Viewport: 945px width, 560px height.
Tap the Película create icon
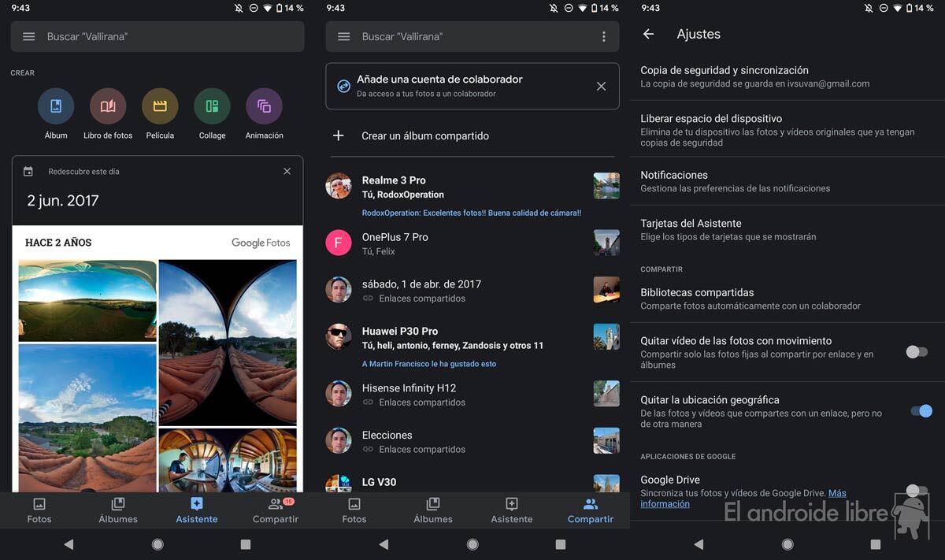coord(160,106)
